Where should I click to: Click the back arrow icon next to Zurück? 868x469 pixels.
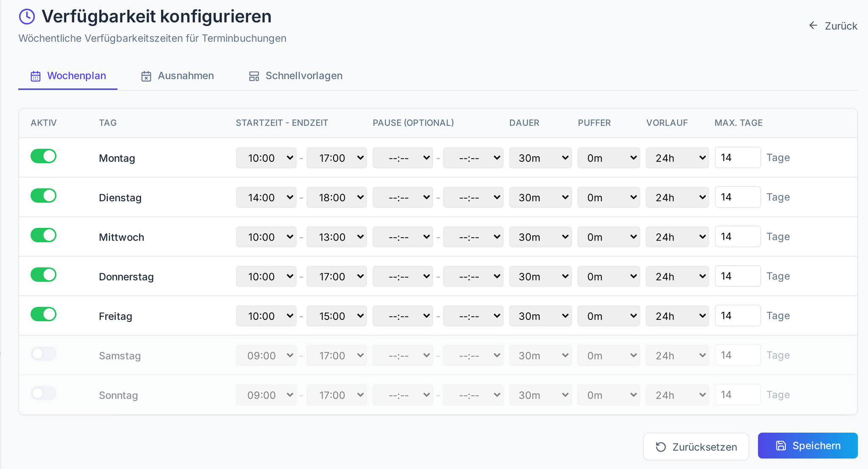tap(813, 25)
